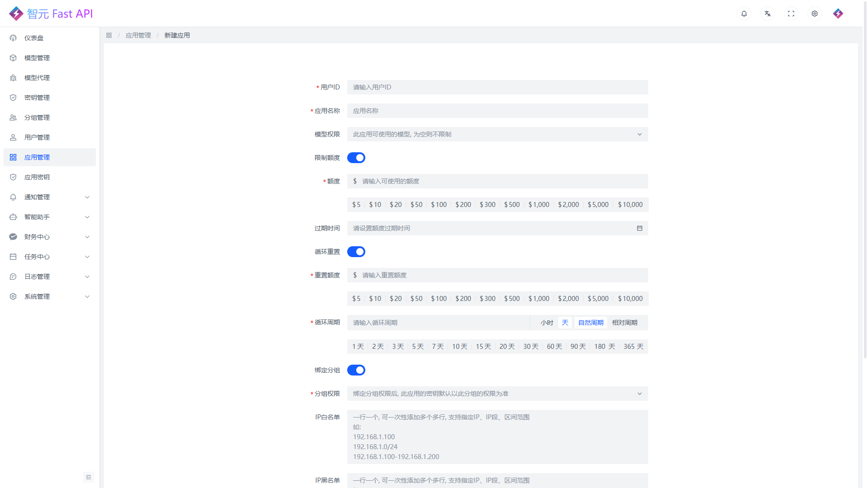Choose the $100 quota preset under 额度
This screenshot has height=488, width=868.
pos(439,205)
